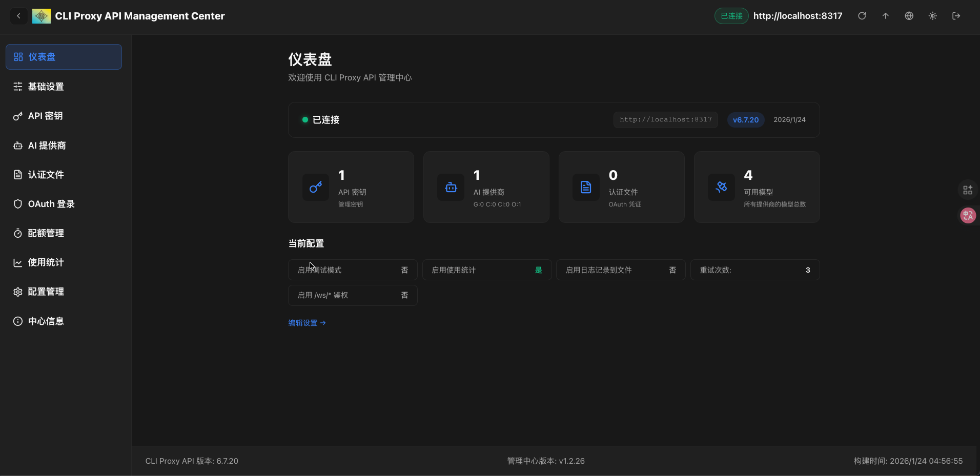Click the v6.7.20 version badge
Screen dimensions: 980x476
click(746, 120)
